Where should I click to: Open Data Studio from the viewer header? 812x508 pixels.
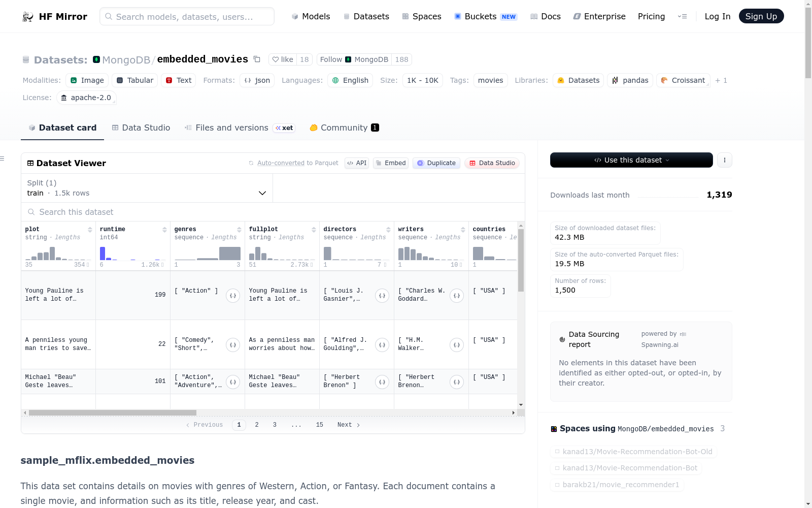coord(492,163)
